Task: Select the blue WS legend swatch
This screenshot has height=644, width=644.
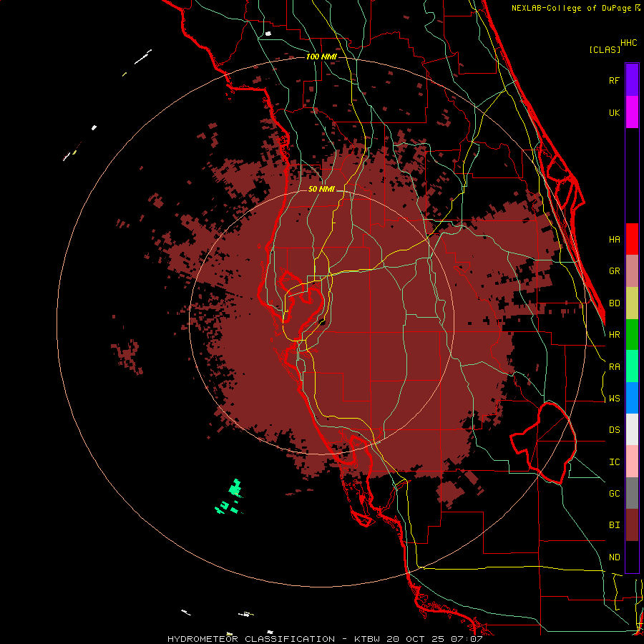Action: click(632, 398)
